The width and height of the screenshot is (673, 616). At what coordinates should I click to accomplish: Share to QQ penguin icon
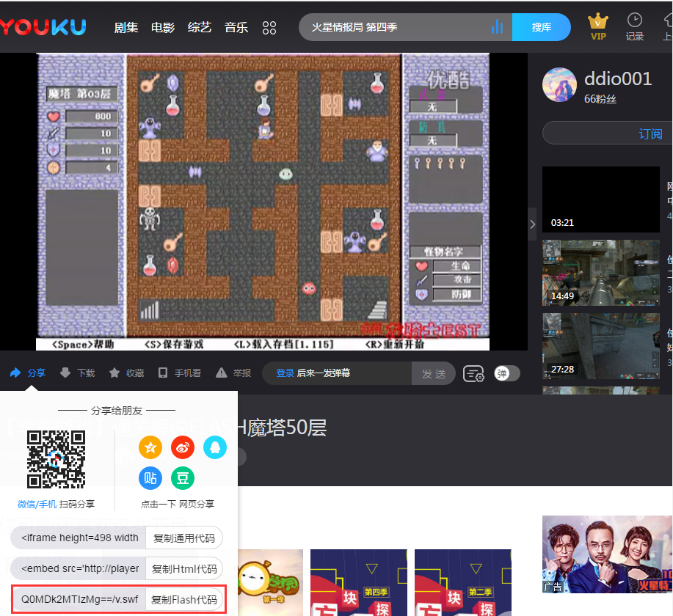tap(215, 447)
